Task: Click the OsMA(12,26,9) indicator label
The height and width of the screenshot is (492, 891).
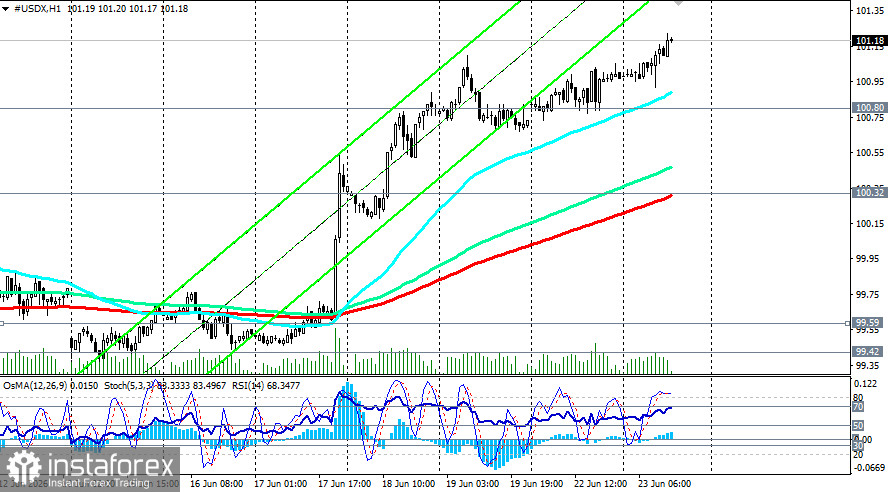Action: [35, 386]
